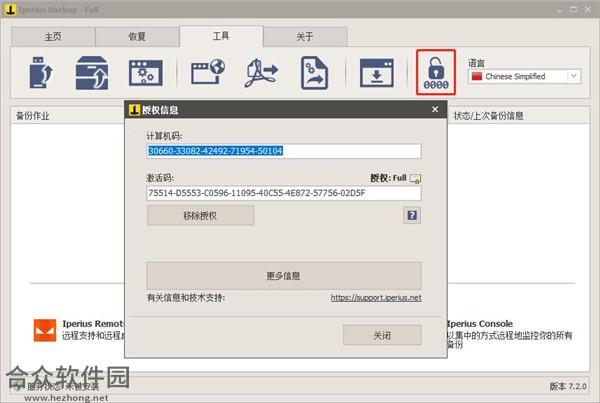The width and height of the screenshot is (600, 403).
Task: Click the download window toolbar icon
Action: 377,73
